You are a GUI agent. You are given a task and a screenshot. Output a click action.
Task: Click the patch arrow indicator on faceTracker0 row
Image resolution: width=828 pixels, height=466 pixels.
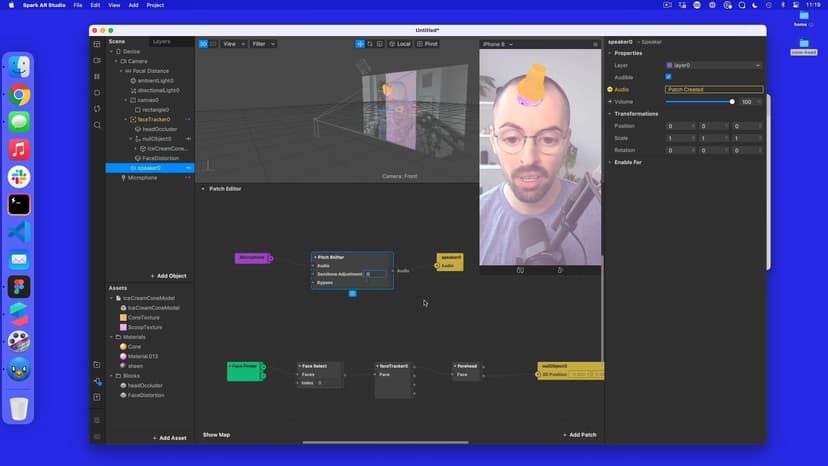point(187,119)
